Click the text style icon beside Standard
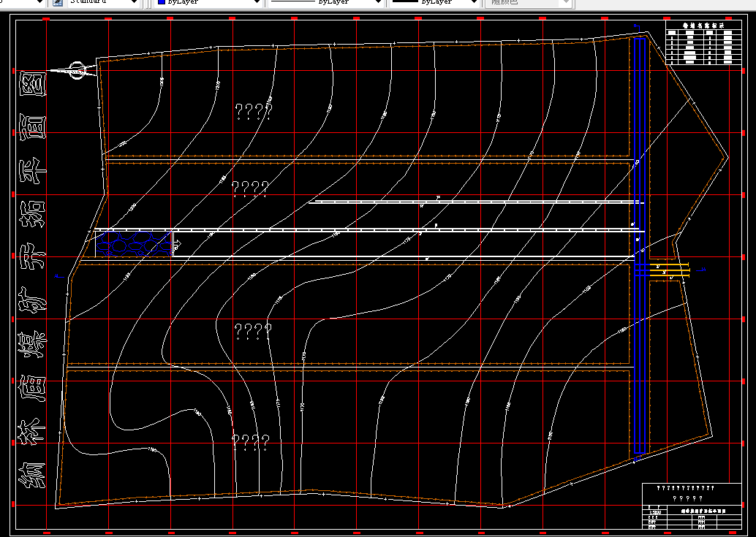This screenshot has height=537, width=756. [57, 2]
